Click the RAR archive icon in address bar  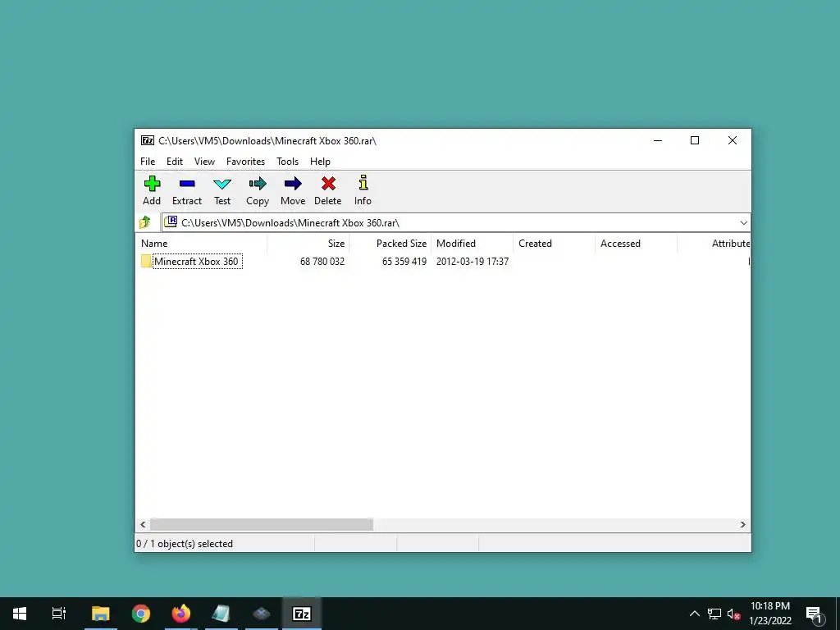171,221
